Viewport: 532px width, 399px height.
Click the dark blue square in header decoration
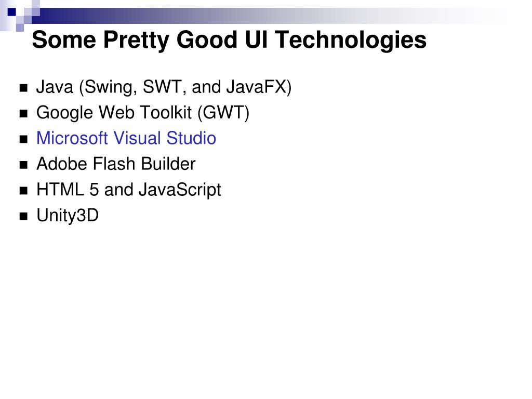12,12
